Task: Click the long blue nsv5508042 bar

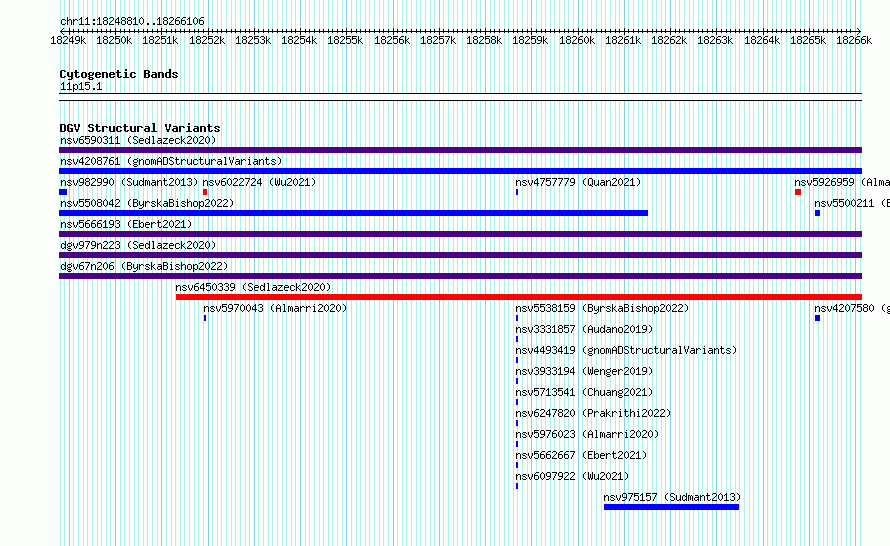Action: tap(354, 213)
